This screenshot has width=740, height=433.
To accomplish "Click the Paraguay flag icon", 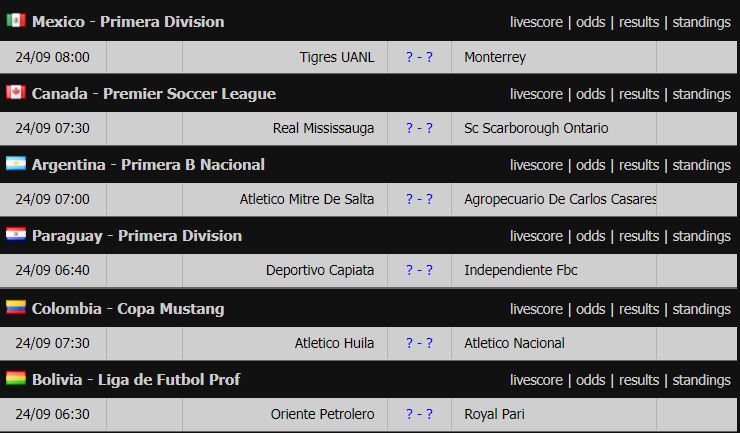I will [x=16, y=234].
